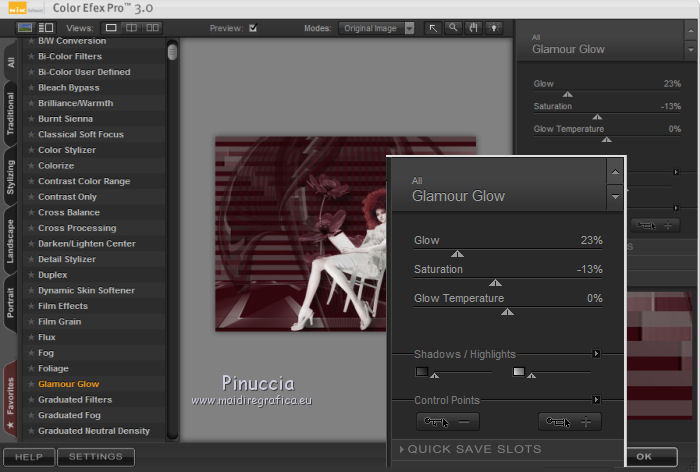Screen dimensions: 700x472
Task: Select the Fog filter
Action: tap(94, 353)
